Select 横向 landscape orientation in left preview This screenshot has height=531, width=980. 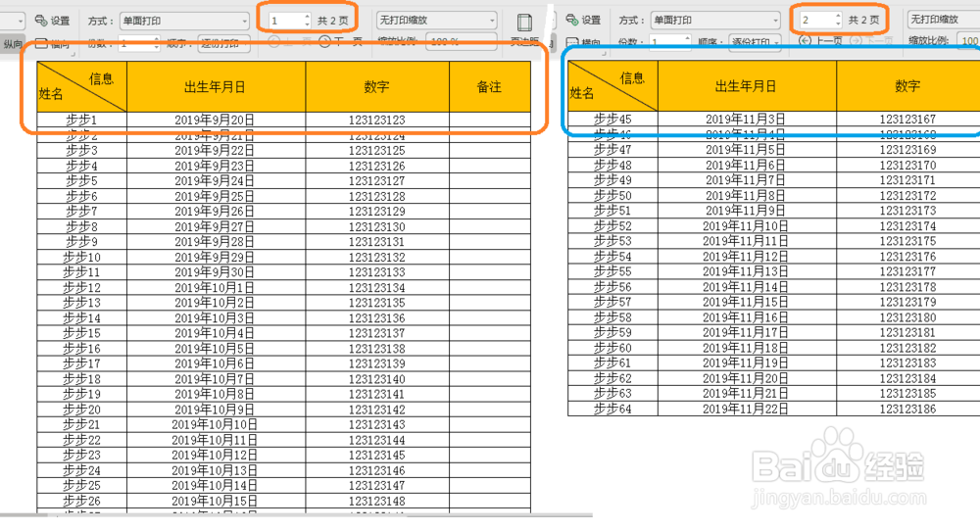pyautogui.click(x=52, y=44)
